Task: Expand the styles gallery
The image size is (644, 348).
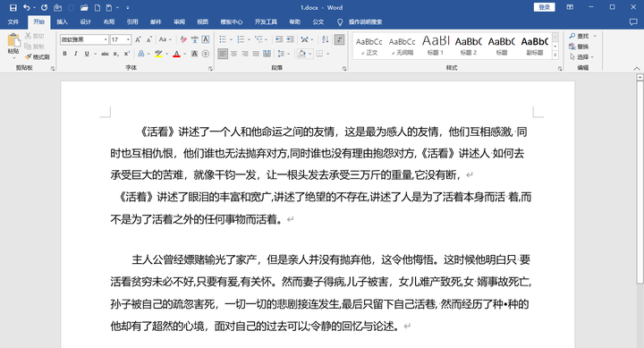Action: (555, 55)
